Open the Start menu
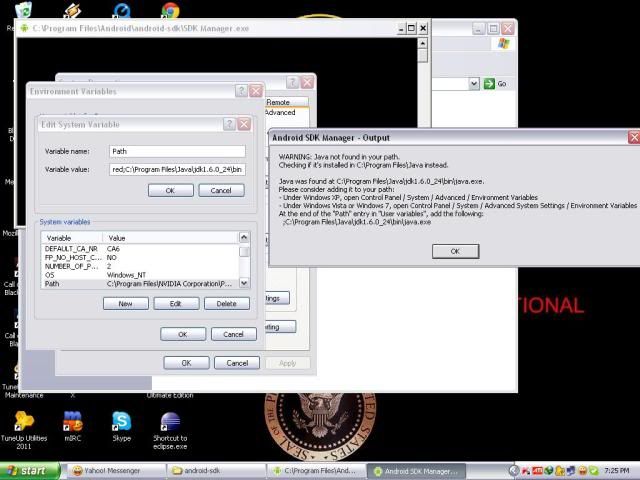 [29, 471]
